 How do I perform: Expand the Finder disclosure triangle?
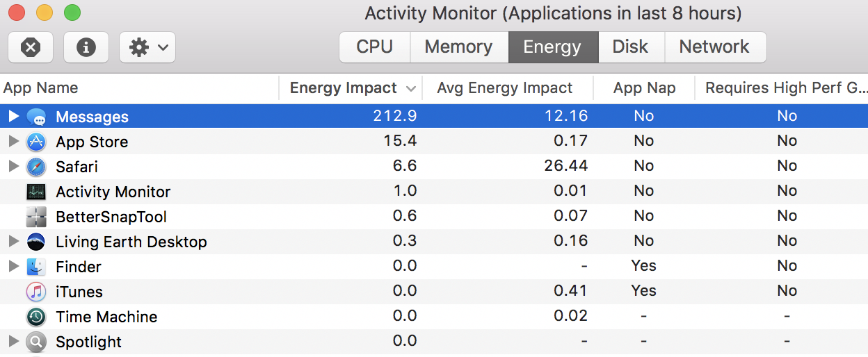pos(13,266)
